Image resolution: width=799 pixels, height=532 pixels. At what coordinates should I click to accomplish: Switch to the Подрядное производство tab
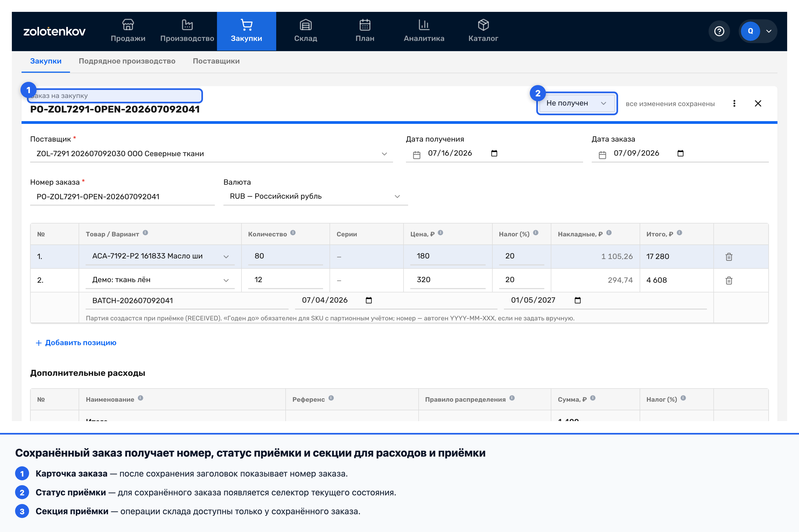(127, 61)
